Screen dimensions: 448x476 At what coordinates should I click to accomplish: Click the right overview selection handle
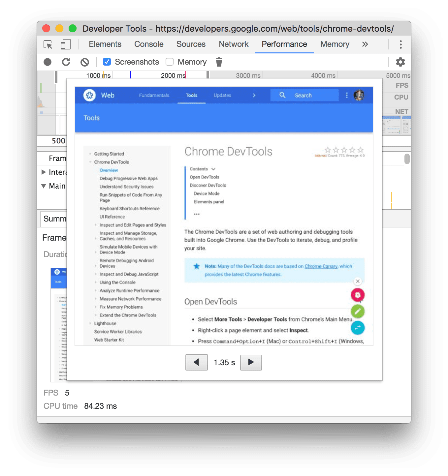[208, 75]
